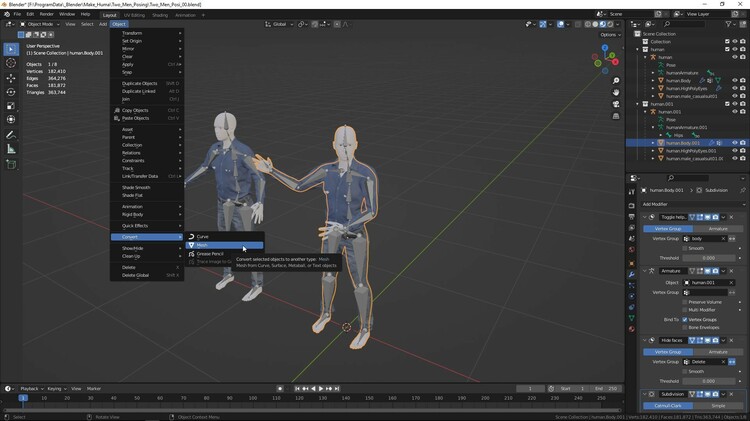
Task: Select the Move tool
Action: point(11,77)
